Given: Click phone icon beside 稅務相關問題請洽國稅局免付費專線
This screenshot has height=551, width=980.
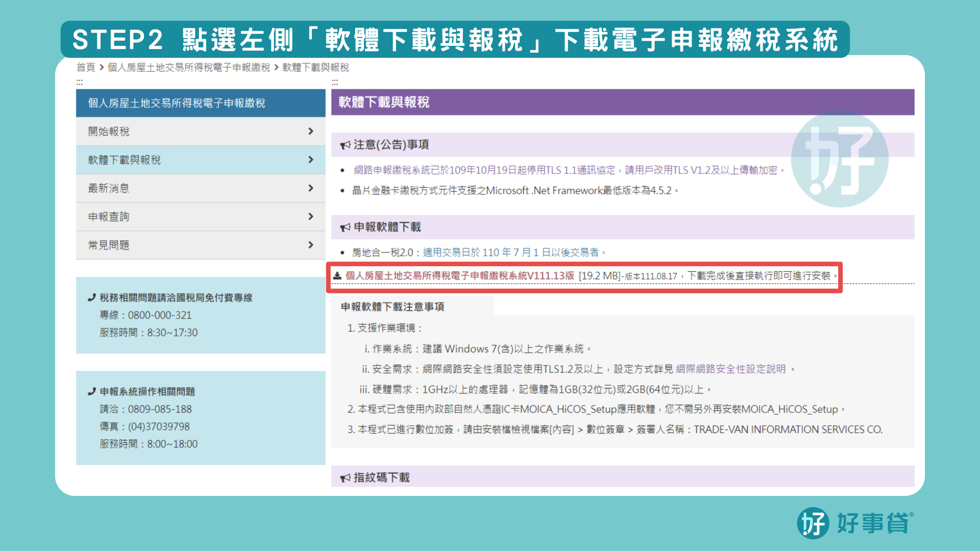Looking at the screenshot, I should pos(91,298).
